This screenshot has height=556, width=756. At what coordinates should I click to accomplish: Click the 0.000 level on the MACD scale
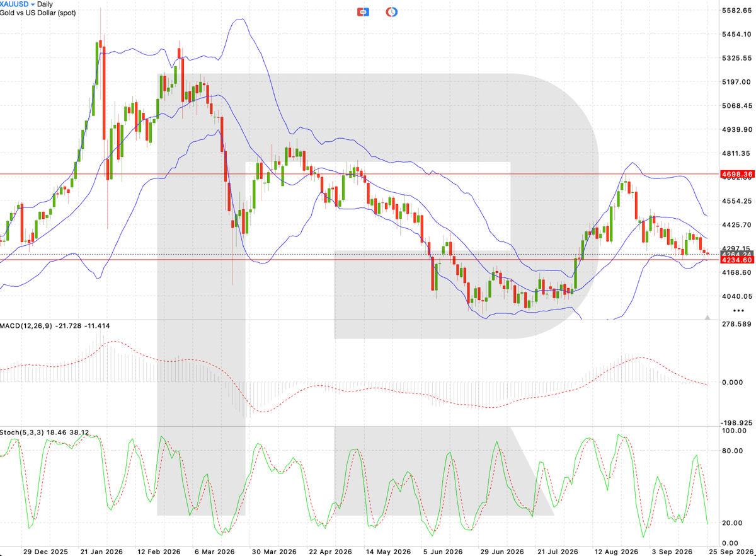tap(733, 382)
